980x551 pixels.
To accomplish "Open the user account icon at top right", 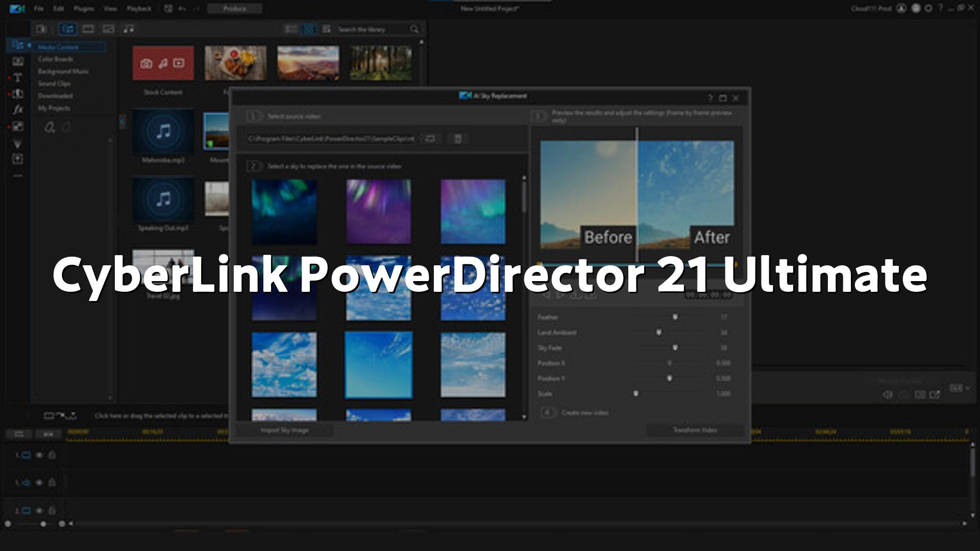I will pyautogui.click(x=901, y=8).
